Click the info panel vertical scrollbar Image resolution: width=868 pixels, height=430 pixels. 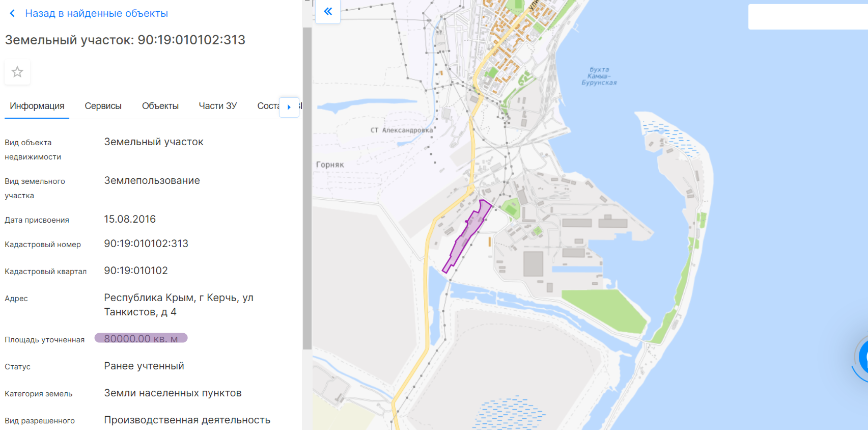pos(307,189)
